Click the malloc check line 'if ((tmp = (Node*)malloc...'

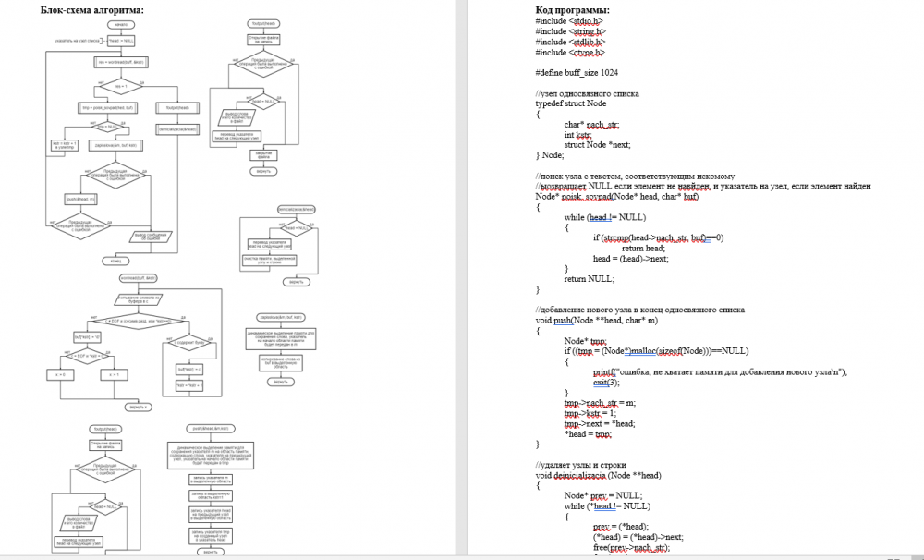(x=656, y=351)
